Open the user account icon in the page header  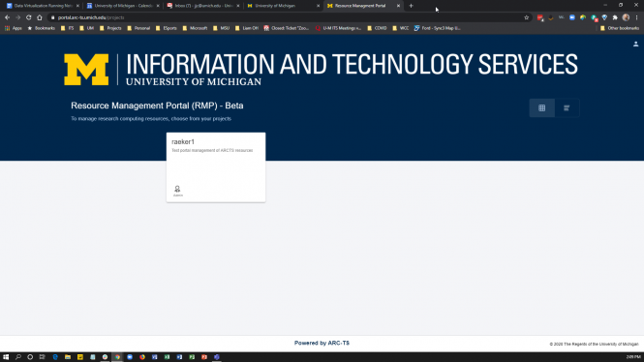(635, 44)
